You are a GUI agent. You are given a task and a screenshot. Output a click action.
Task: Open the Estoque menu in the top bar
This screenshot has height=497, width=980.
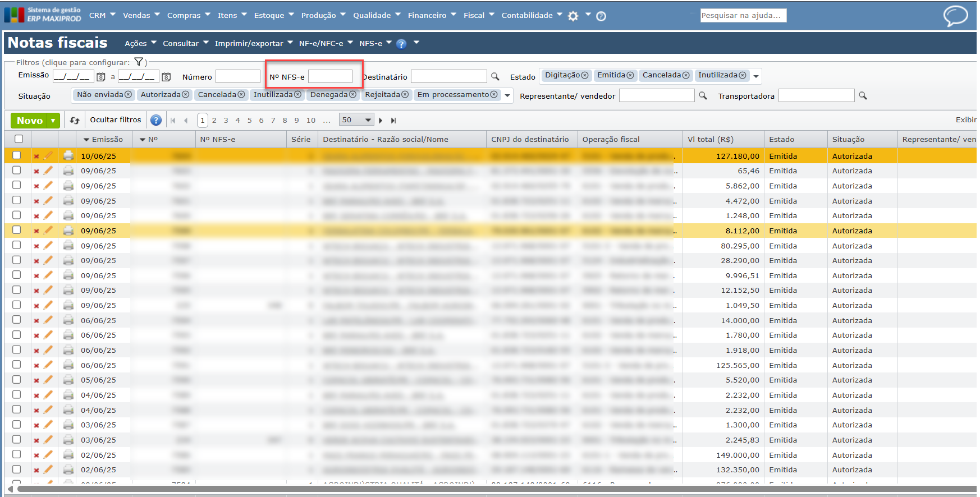tap(274, 15)
